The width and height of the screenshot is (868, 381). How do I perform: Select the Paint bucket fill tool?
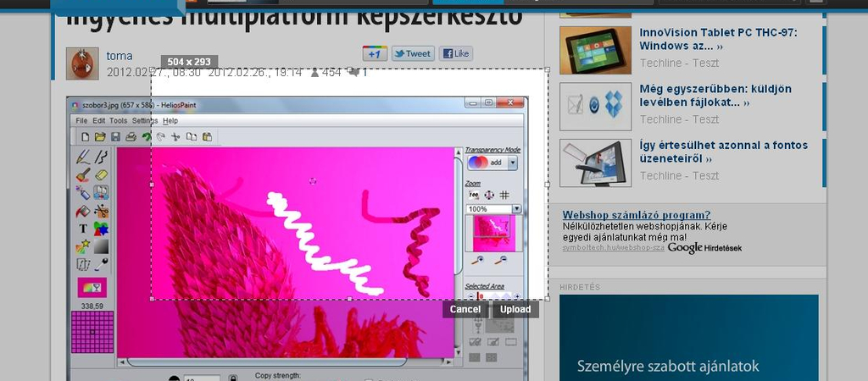coord(83,211)
